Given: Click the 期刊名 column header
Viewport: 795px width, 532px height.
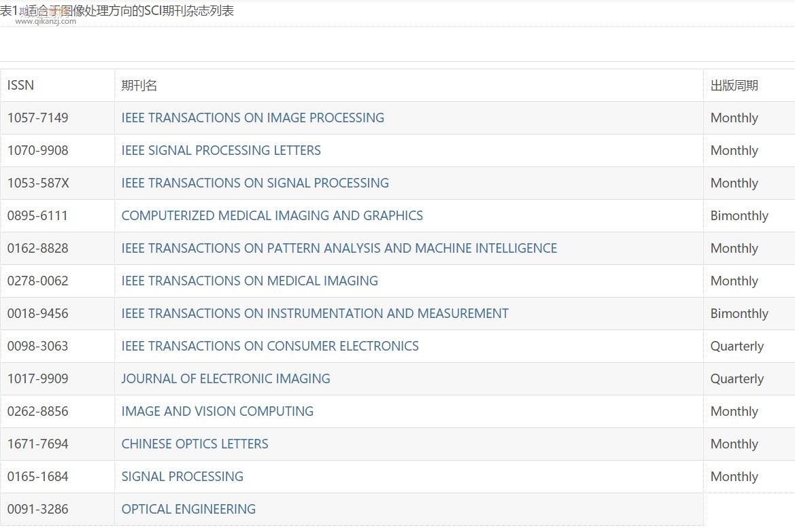Looking at the screenshot, I should [x=139, y=85].
